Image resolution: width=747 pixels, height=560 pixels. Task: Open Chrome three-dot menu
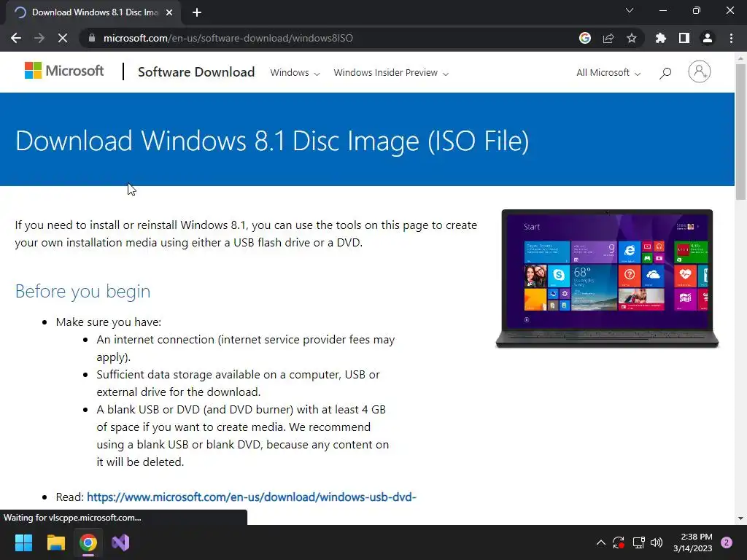pyautogui.click(x=731, y=38)
